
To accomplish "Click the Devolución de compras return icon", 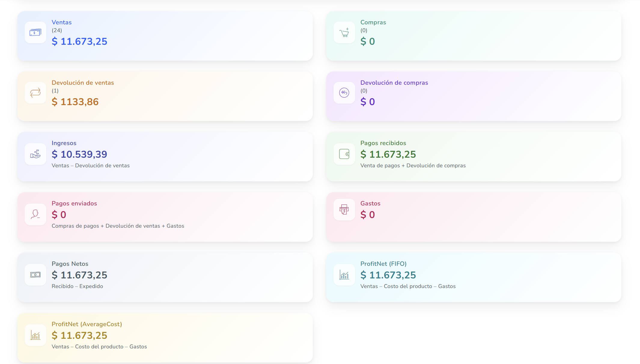I will pos(344,93).
